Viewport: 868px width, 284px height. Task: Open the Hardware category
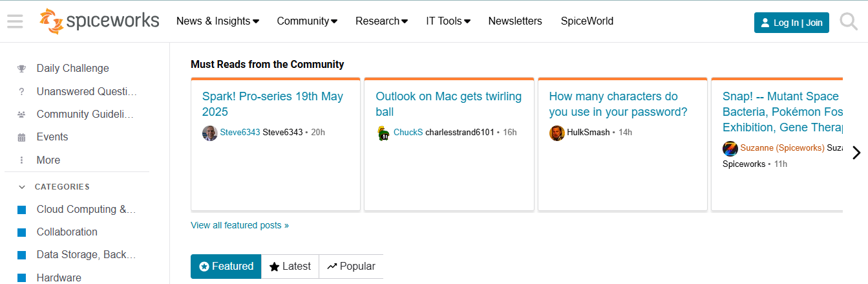[59, 278]
